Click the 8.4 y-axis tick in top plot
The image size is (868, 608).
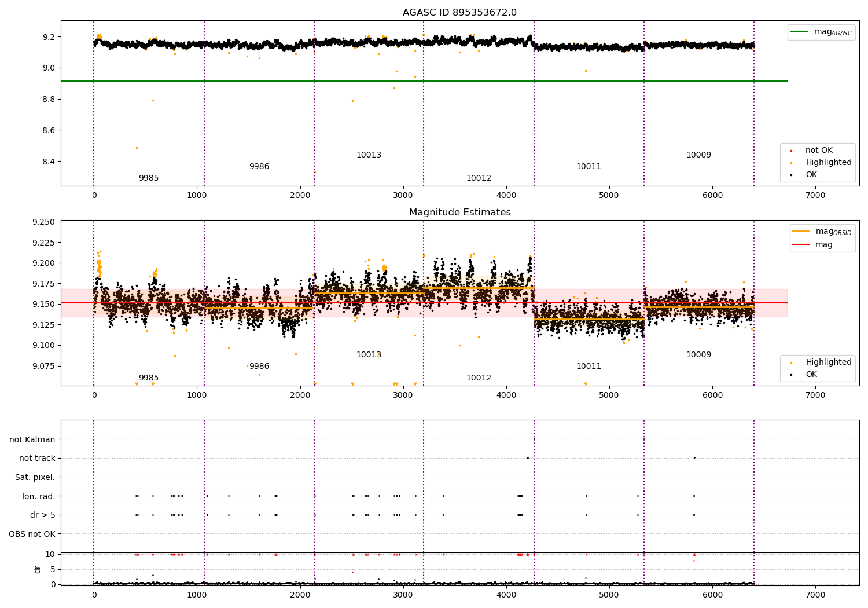(x=49, y=162)
